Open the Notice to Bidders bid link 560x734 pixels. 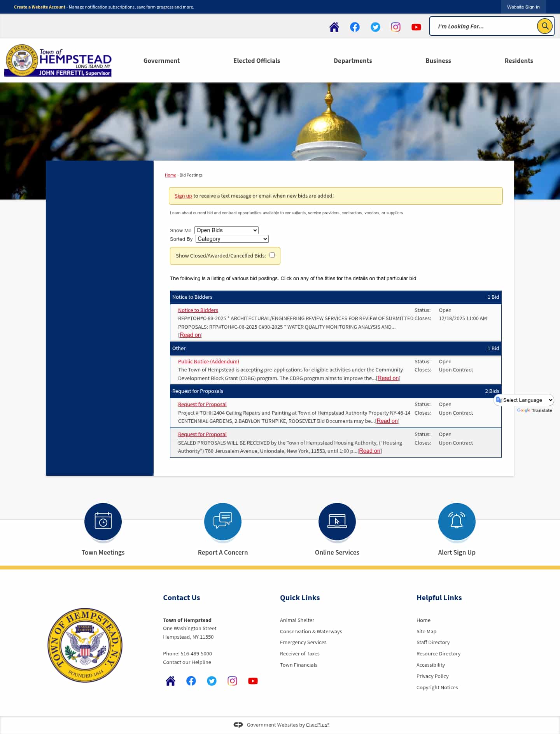click(x=198, y=310)
